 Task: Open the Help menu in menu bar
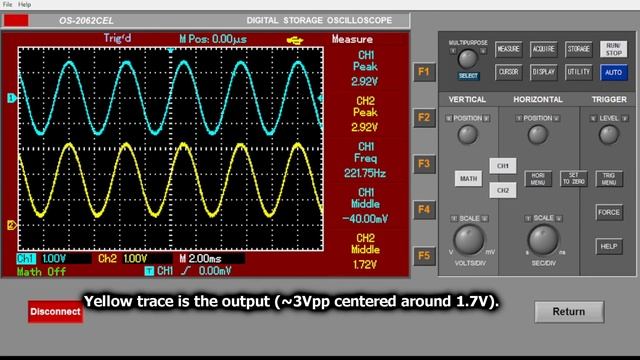point(24,4)
